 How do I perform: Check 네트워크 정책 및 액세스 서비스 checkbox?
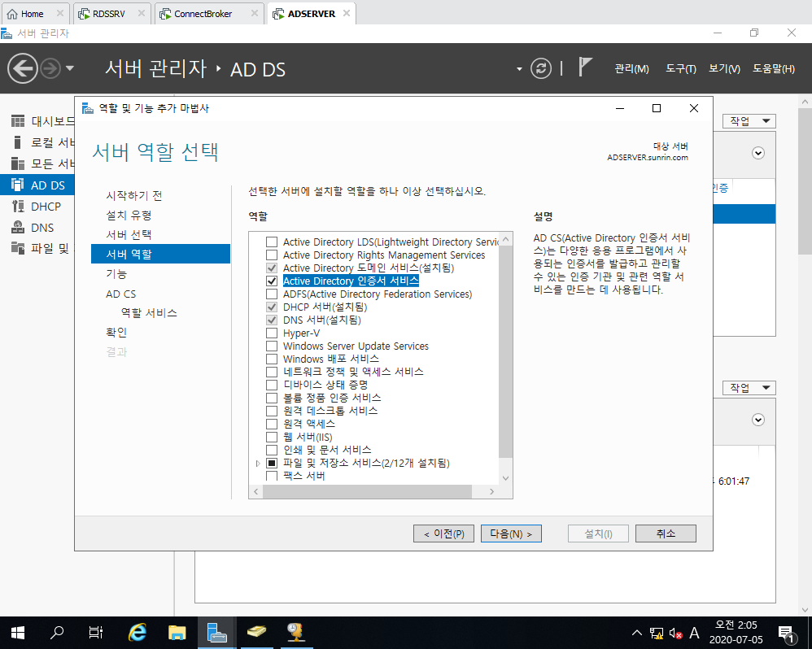pos(272,372)
